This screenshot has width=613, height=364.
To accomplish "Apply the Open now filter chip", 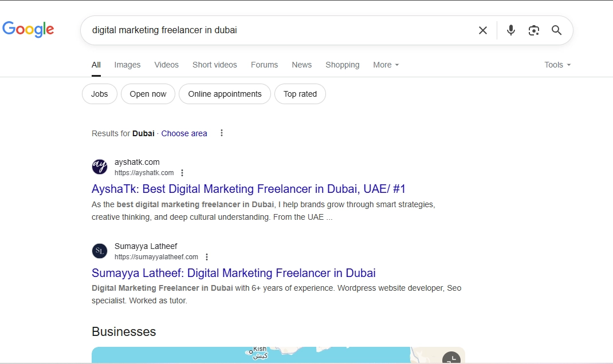I will (x=148, y=94).
